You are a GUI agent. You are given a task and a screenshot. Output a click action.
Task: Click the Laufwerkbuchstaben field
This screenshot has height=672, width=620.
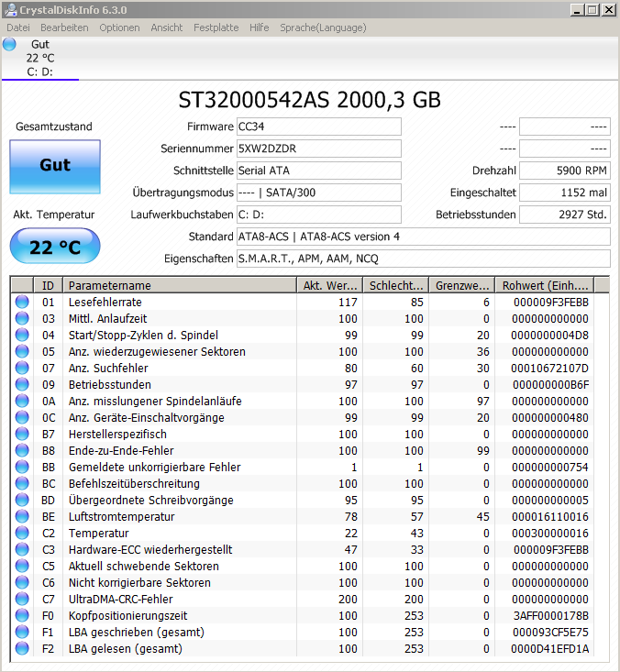tap(319, 215)
